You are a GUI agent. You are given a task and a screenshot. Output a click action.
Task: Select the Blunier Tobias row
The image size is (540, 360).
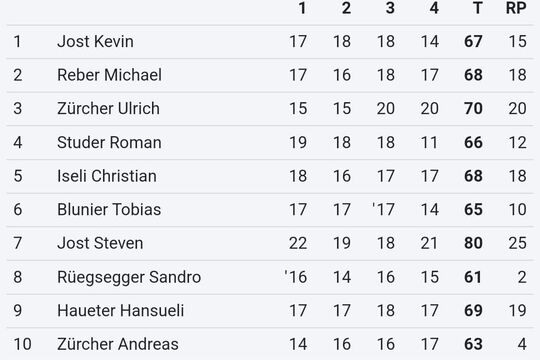pos(270,209)
